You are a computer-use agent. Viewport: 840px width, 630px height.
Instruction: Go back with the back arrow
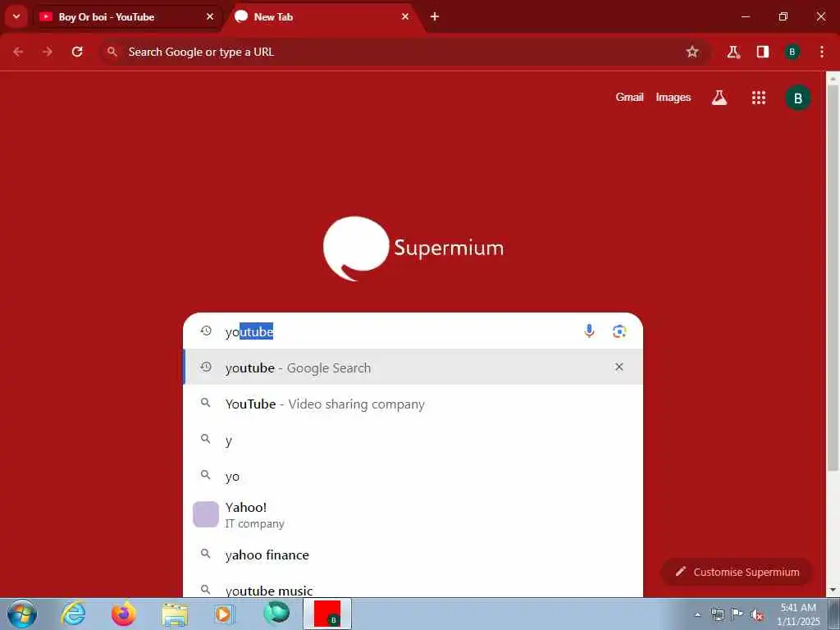pyautogui.click(x=18, y=52)
